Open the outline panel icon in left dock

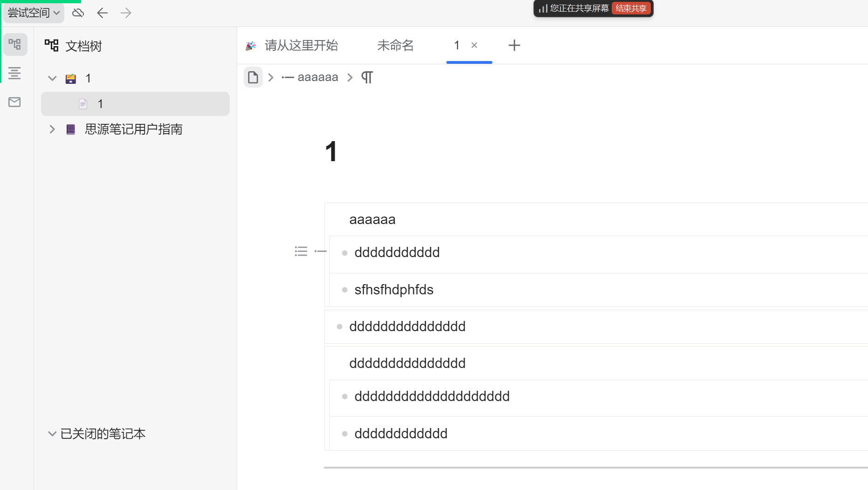(x=14, y=73)
